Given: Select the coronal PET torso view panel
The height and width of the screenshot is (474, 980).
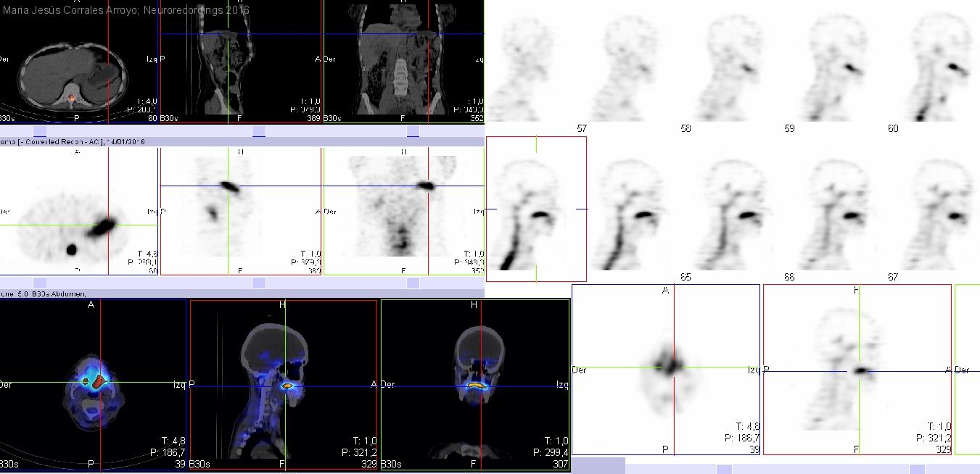Looking at the screenshot, I should (403, 211).
